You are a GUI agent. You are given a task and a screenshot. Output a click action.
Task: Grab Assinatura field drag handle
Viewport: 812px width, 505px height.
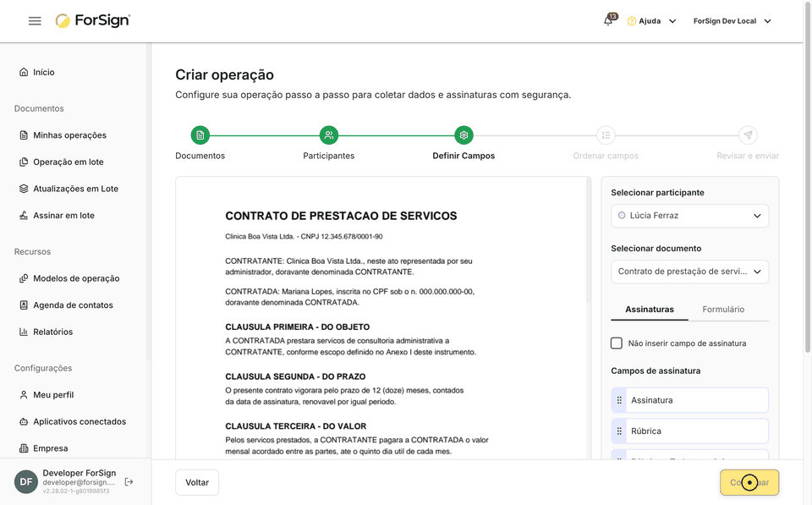pyautogui.click(x=619, y=400)
